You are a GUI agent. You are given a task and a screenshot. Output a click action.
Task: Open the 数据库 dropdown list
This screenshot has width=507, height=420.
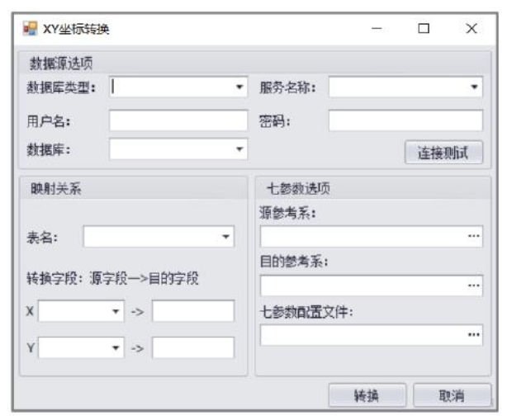(239, 149)
